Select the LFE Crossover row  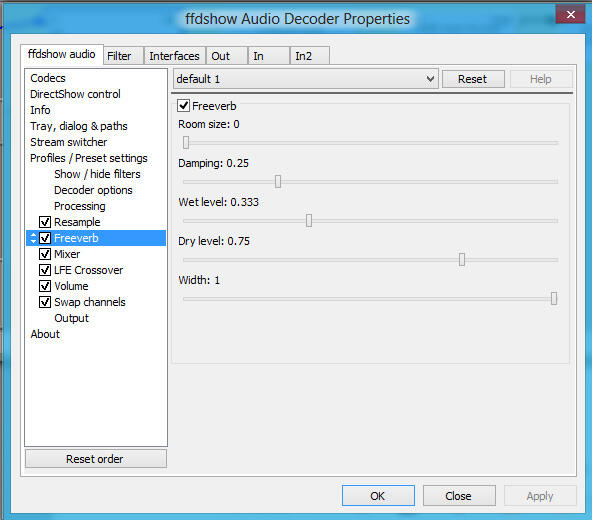coord(89,270)
